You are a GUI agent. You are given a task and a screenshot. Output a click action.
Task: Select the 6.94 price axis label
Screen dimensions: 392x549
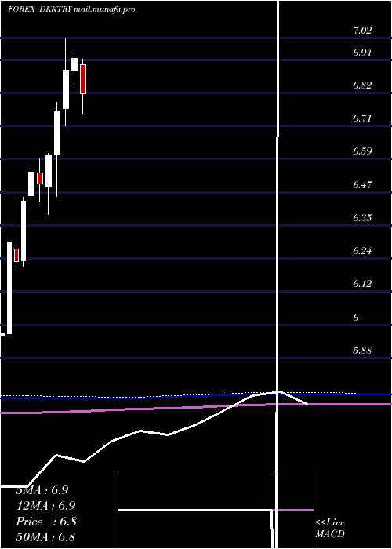(362, 53)
